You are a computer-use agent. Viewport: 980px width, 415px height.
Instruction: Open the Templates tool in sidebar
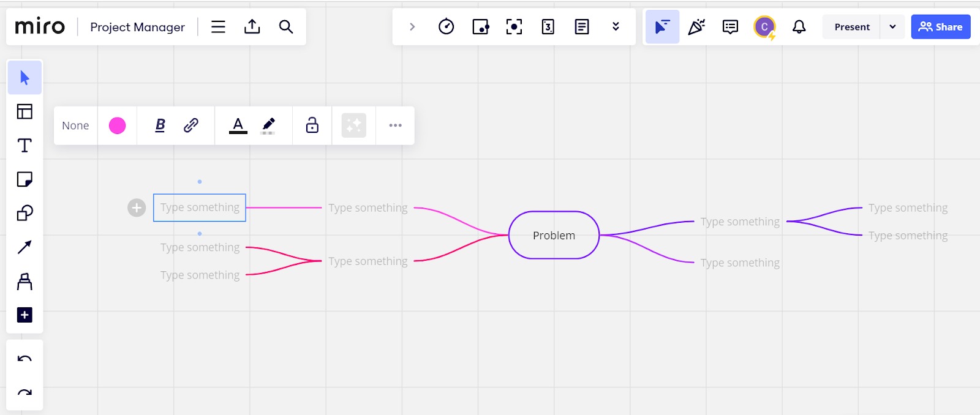pos(24,111)
